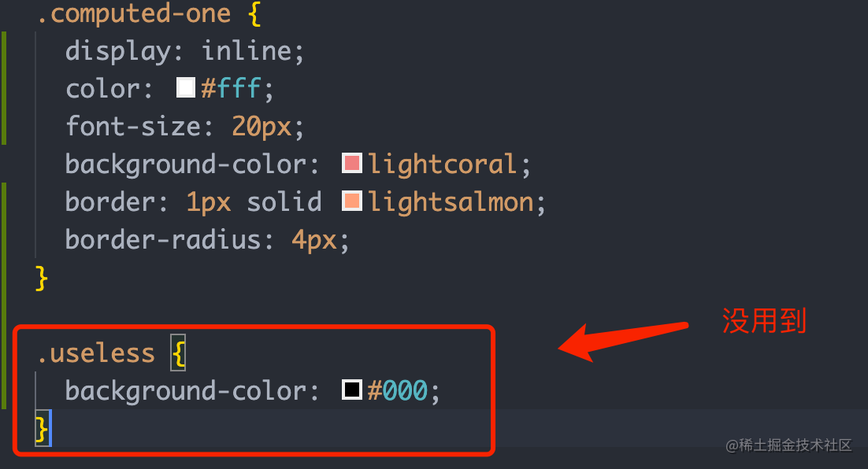Click the #000 hex value
The height and width of the screenshot is (469, 868).
tap(398, 390)
